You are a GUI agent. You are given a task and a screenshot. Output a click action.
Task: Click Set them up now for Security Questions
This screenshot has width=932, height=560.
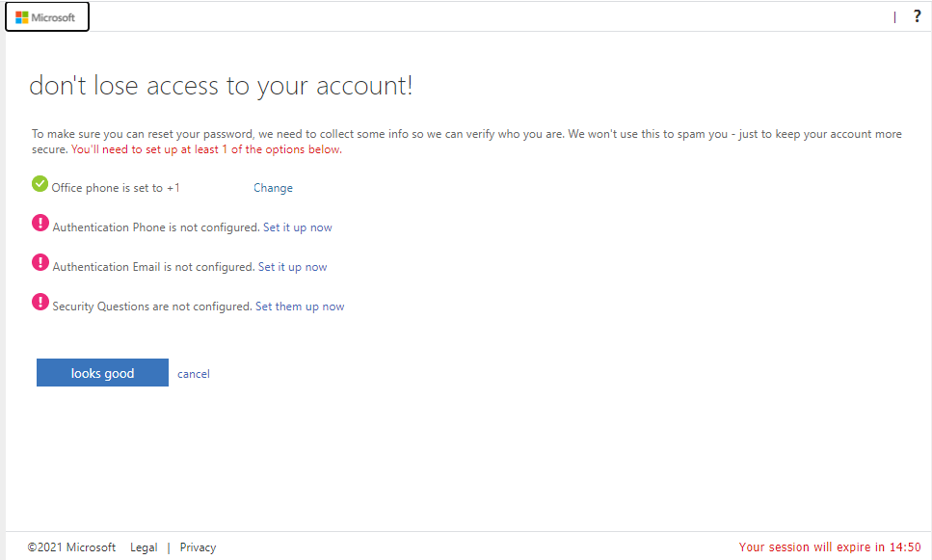300,307
